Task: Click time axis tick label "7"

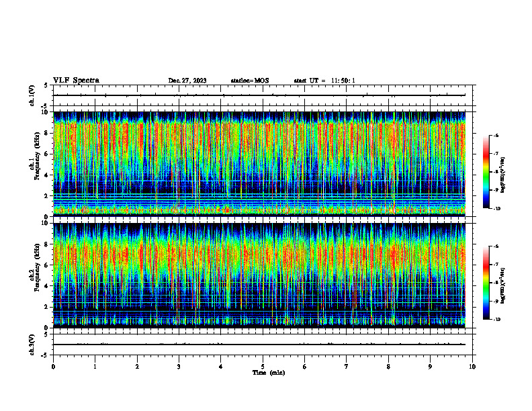Action: pos(347,367)
